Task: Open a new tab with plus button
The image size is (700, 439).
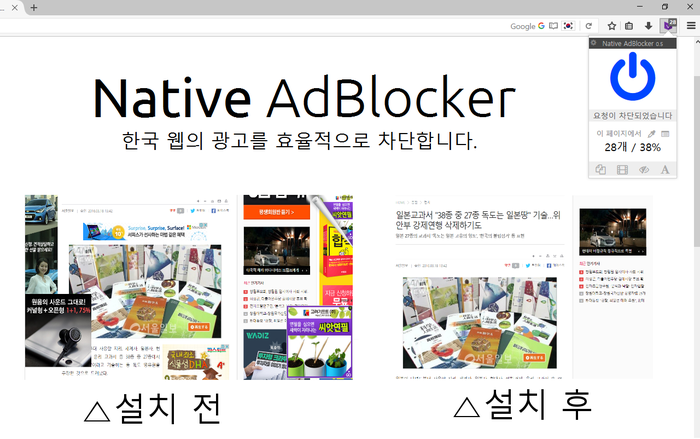Action: pos(34,8)
